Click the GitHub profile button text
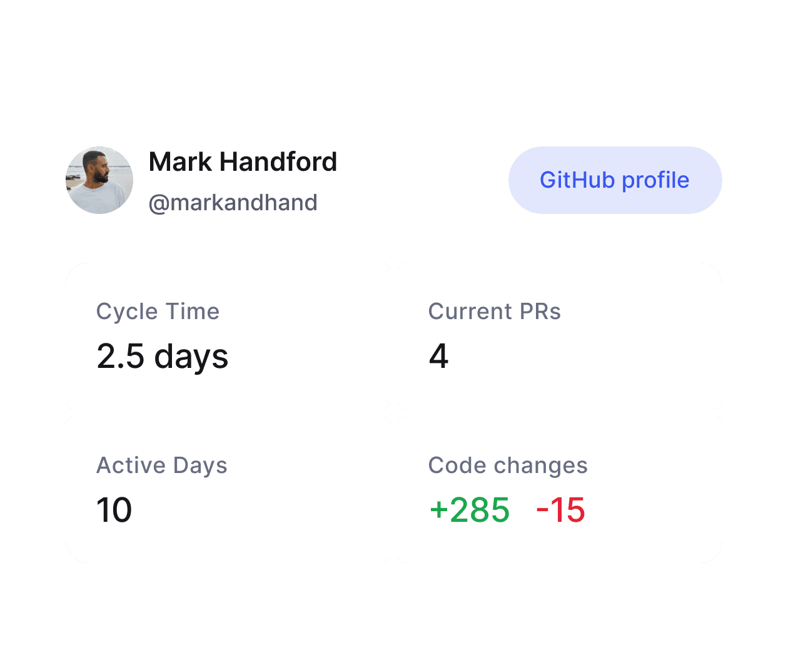This screenshot has height=672, width=788. coord(614,180)
